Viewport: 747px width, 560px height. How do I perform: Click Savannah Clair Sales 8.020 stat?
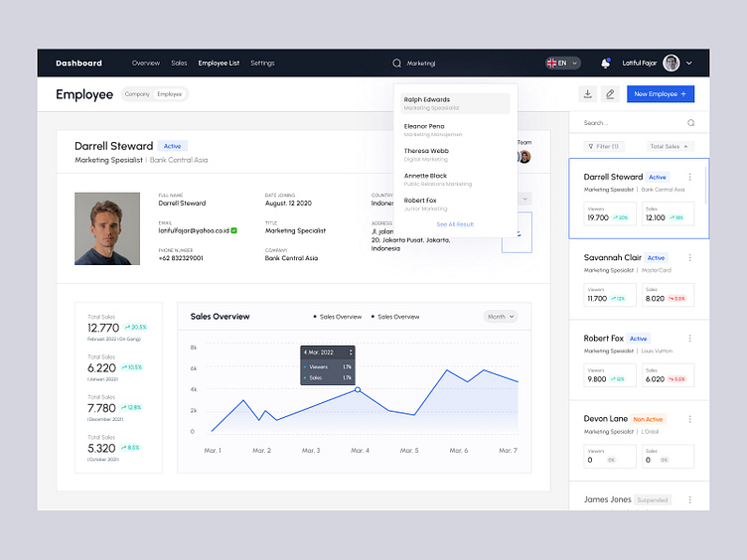[668, 295]
